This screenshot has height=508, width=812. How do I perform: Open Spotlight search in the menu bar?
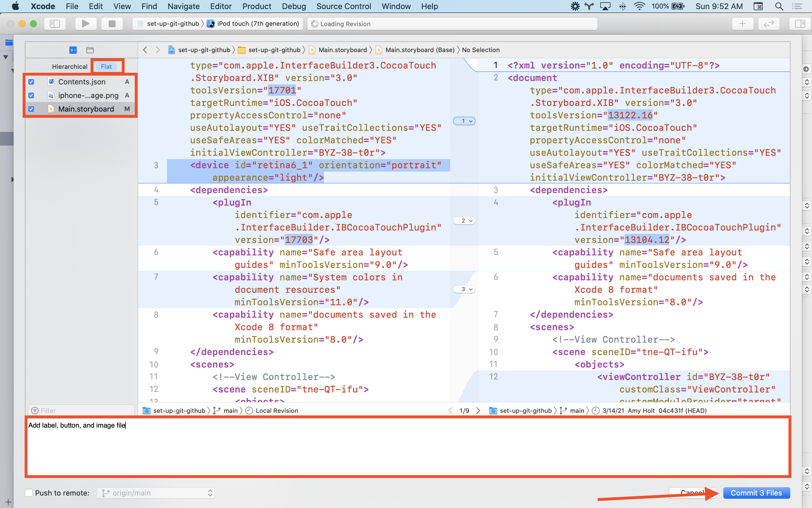pos(779,7)
